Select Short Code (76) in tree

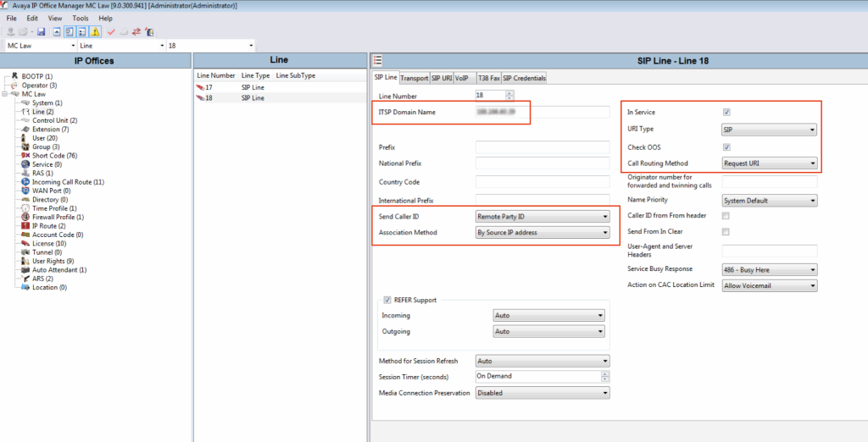coord(54,156)
